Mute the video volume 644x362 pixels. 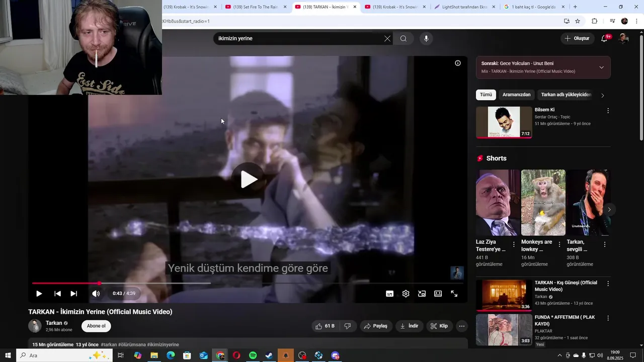tap(96, 294)
